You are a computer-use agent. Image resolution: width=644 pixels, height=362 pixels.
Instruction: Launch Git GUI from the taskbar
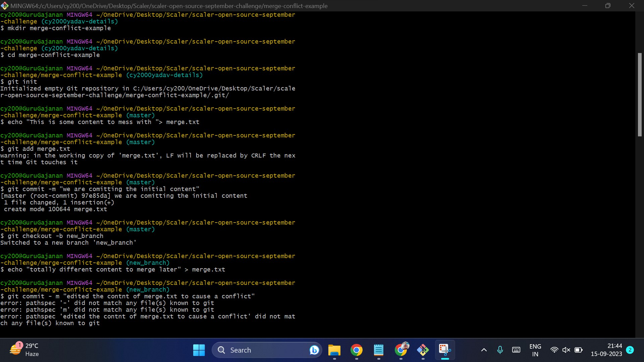coord(423,350)
